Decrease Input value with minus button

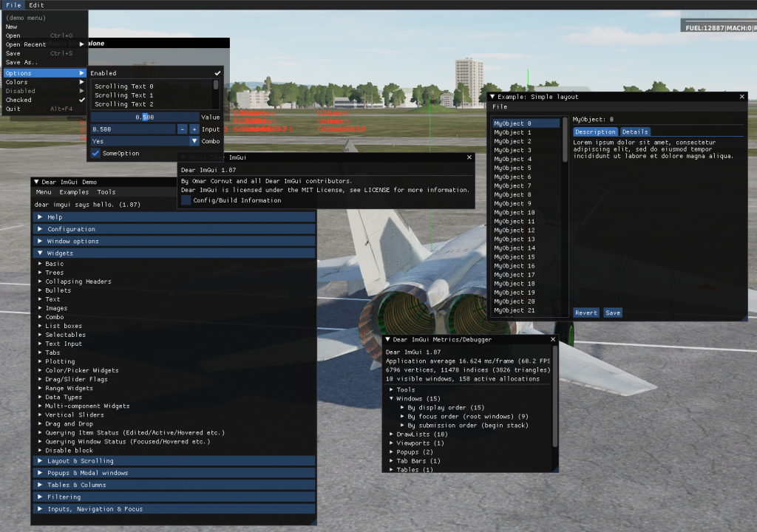click(182, 129)
